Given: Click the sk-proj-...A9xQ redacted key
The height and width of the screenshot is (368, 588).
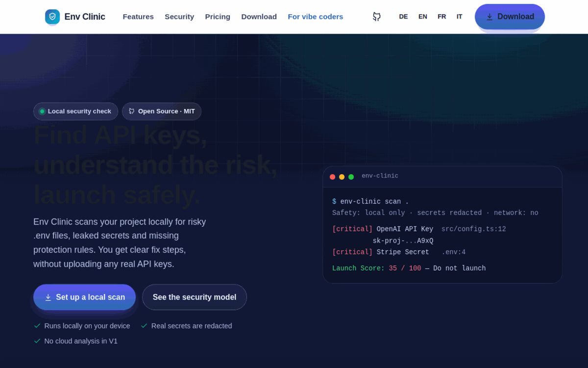Looking at the screenshot, I should tap(403, 241).
